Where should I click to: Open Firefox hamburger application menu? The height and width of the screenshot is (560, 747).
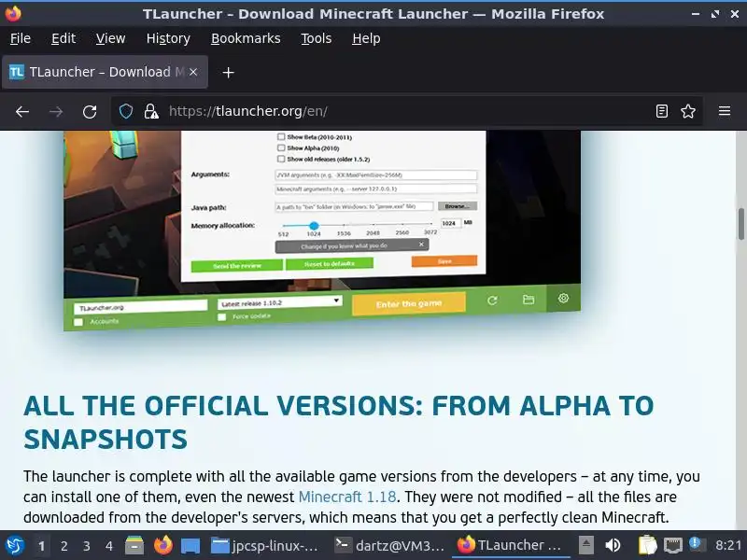(725, 111)
